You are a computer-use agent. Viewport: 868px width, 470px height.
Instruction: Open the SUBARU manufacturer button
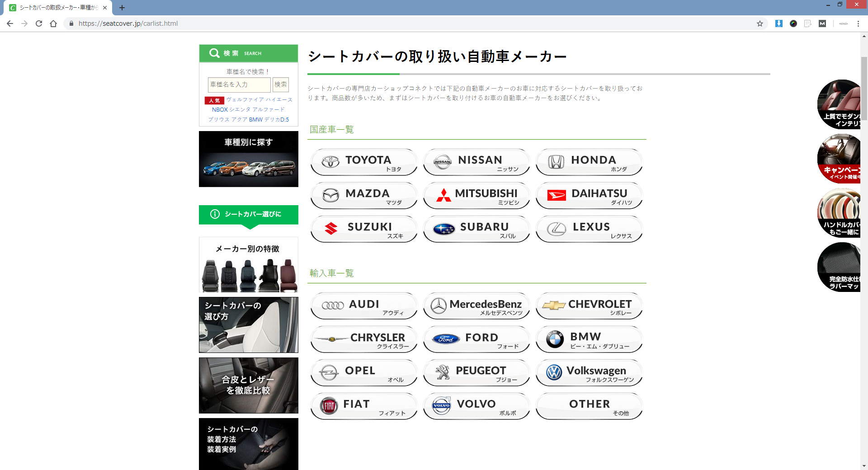click(476, 229)
